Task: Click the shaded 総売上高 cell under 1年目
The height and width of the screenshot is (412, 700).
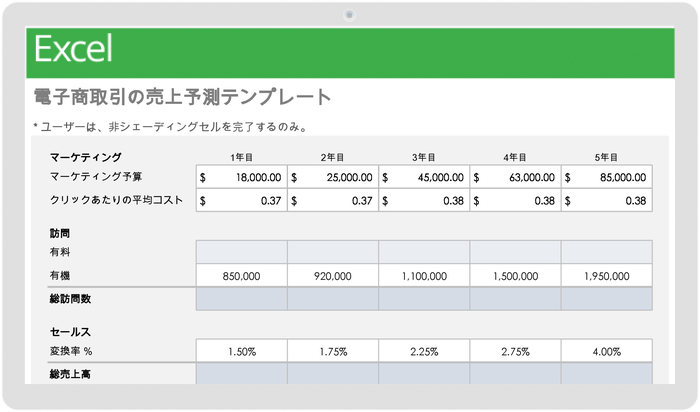Action: [242, 374]
